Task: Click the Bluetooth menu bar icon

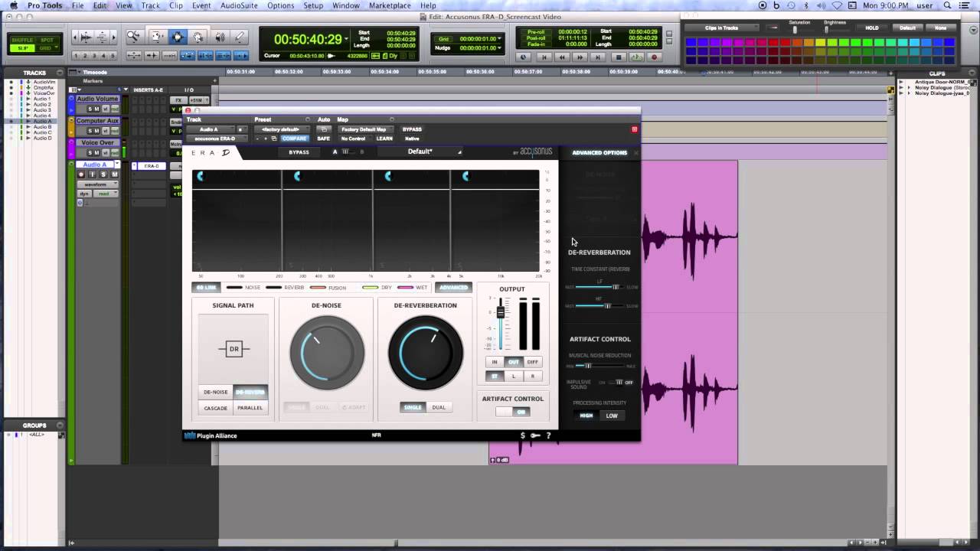Action: tap(805, 5)
